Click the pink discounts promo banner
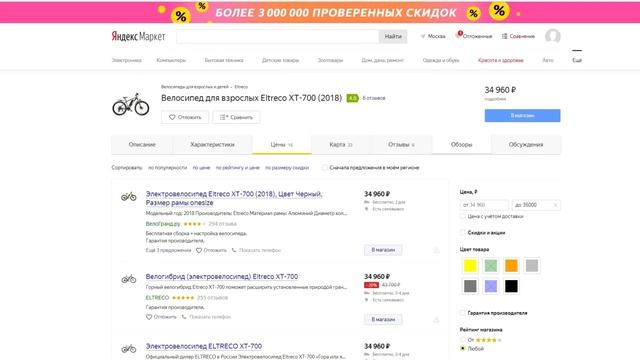The width and height of the screenshot is (640, 360). point(320,12)
